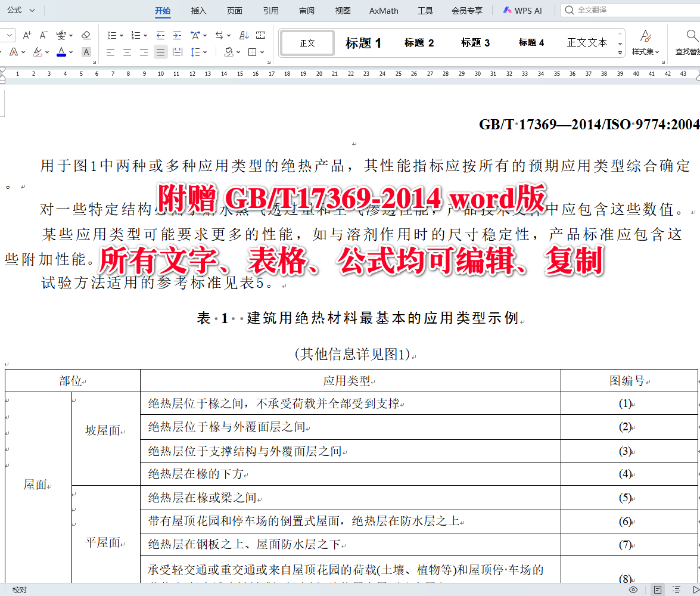The width and height of the screenshot is (700, 596).
Task: Open the borders dropdown arrow
Action: 262,52
